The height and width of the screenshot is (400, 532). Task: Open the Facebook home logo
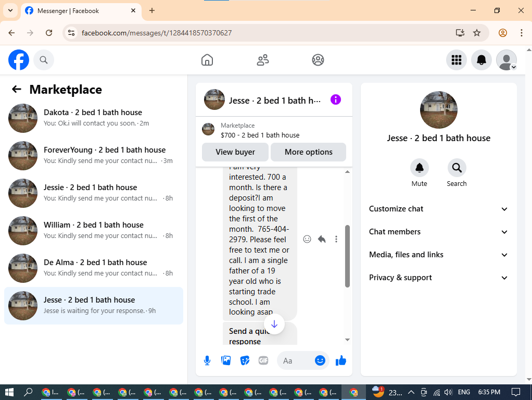pos(19,60)
